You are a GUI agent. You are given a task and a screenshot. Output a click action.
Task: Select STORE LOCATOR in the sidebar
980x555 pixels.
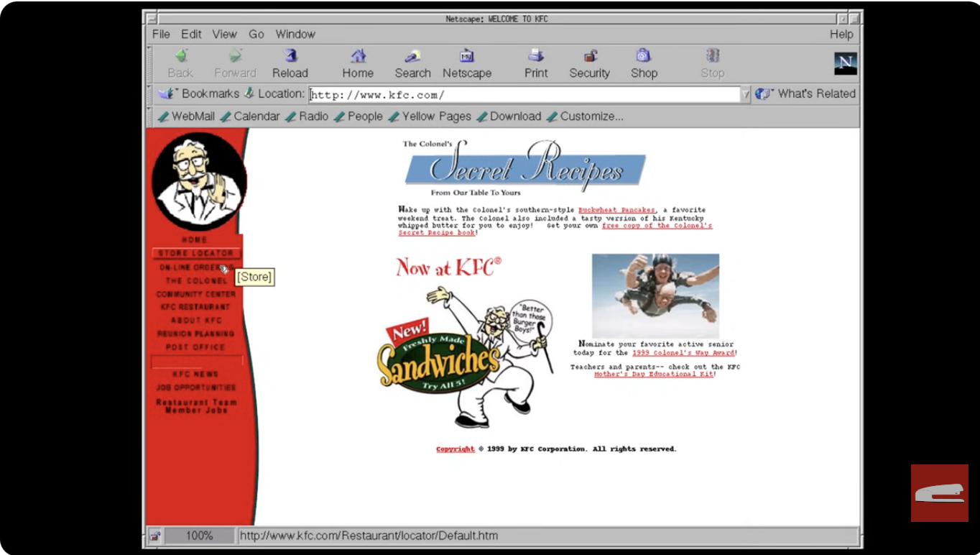click(x=195, y=253)
